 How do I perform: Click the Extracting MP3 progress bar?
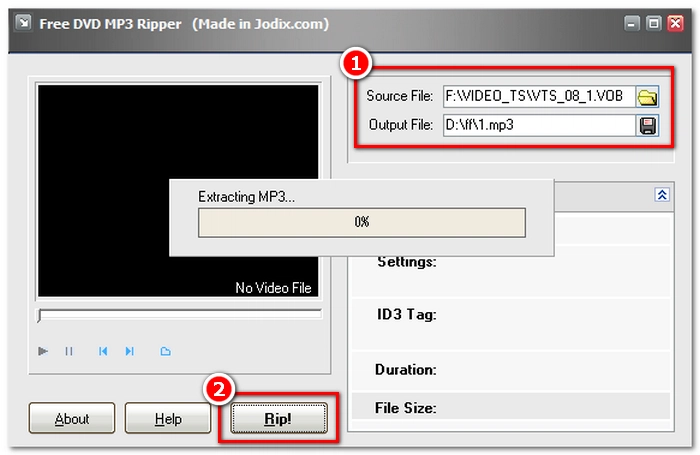tap(362, 222)
